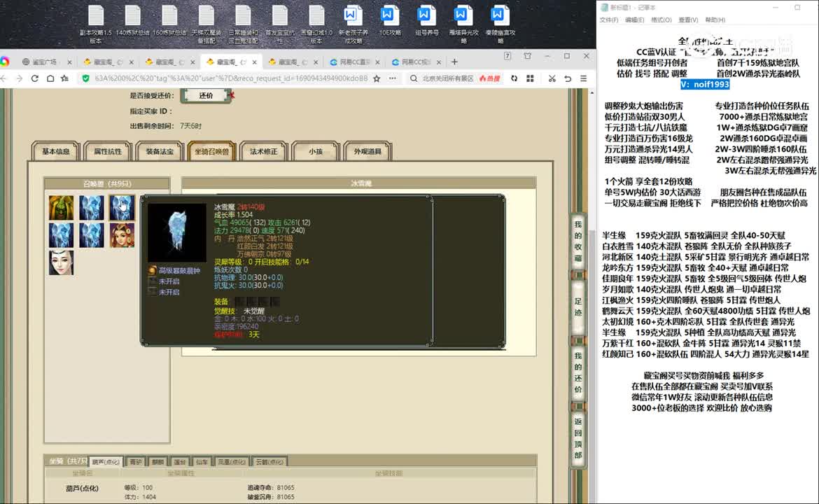The height and width of the screenshot is (504, 819).
Task: Open a new browser tab
Action: (454, 62)
